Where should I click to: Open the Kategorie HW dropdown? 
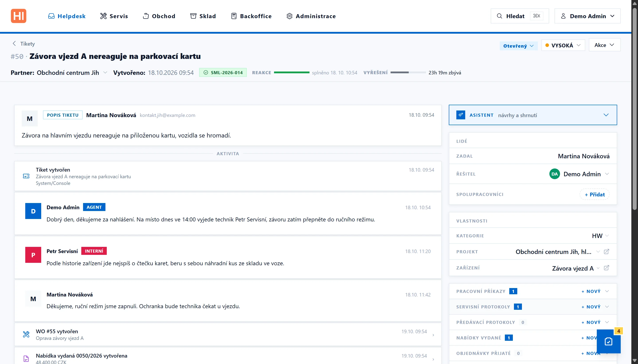[600, 236]
